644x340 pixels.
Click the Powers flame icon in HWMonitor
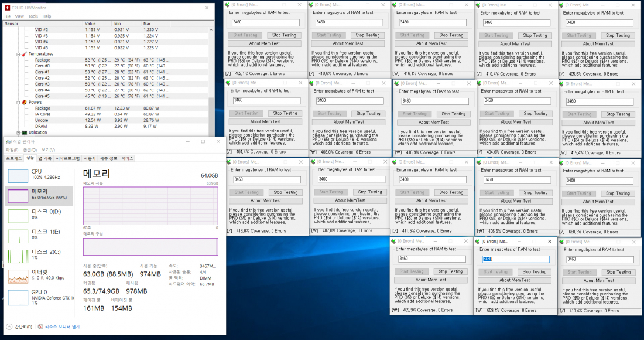pyautogui.click(x=25, y=101)
